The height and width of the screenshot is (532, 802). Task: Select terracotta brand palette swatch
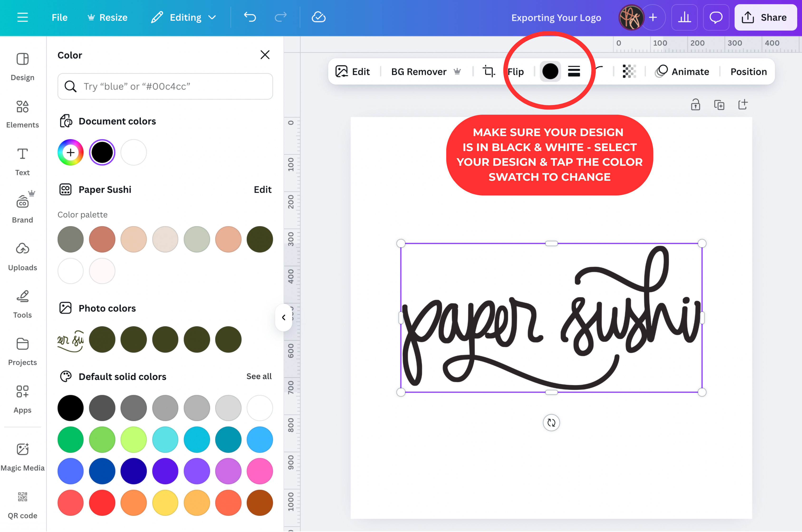102,239
